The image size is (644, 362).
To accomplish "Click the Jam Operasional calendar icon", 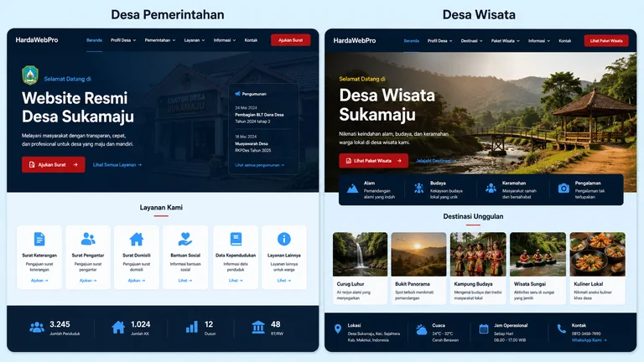I will coord(484,328).
